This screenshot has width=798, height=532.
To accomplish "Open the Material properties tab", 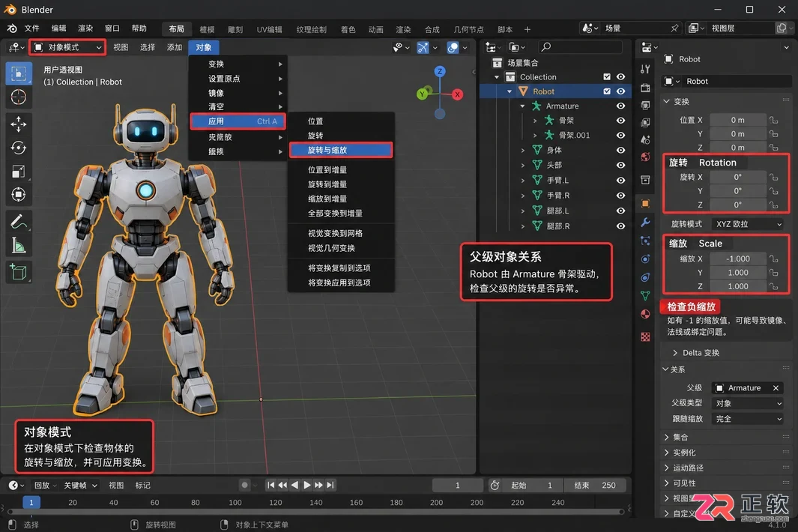I will (x=645, y=314).
